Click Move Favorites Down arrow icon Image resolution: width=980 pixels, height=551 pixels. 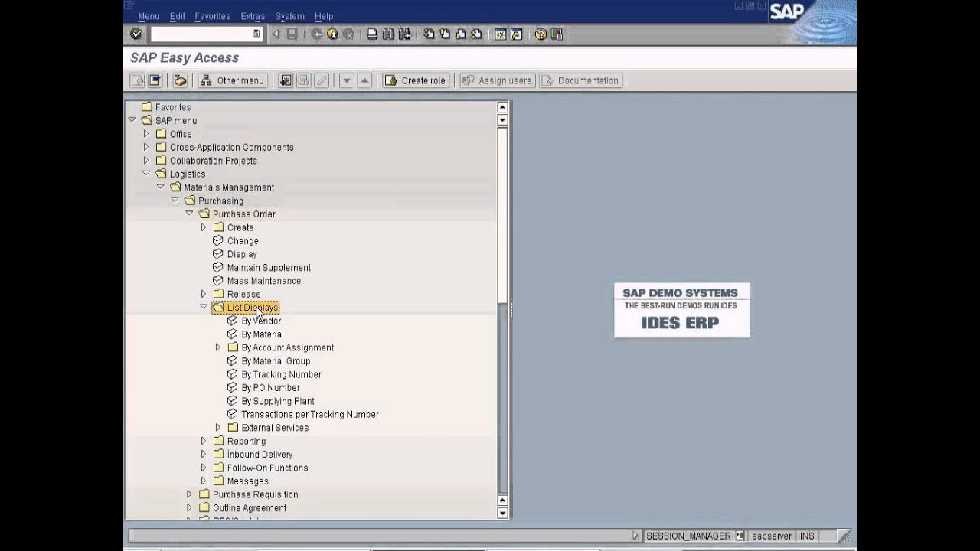tap(346, 80)
